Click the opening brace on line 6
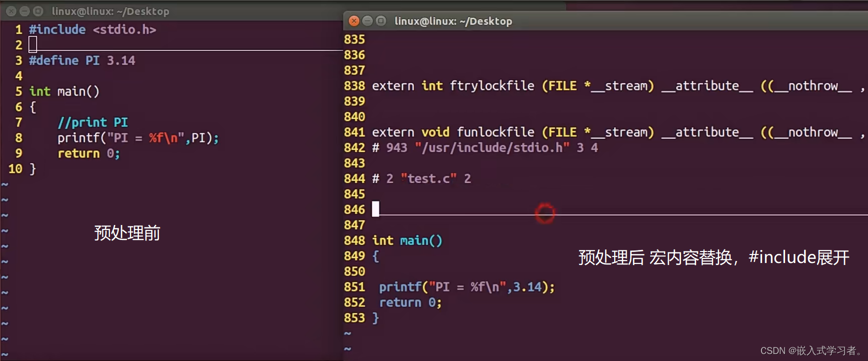 pyautogui.click(x=32, y=107)
